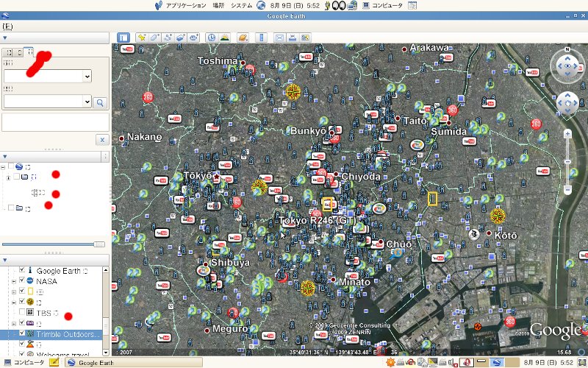Add a placemark with the pushpin tool

pos(142,38)
